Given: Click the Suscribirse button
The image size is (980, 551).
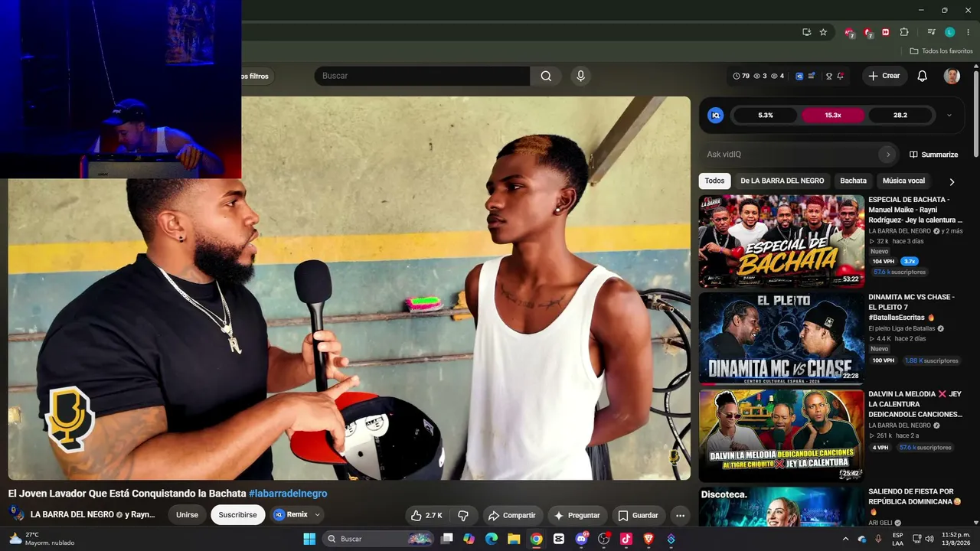Looking at the screenshot, I should [237, 515].
